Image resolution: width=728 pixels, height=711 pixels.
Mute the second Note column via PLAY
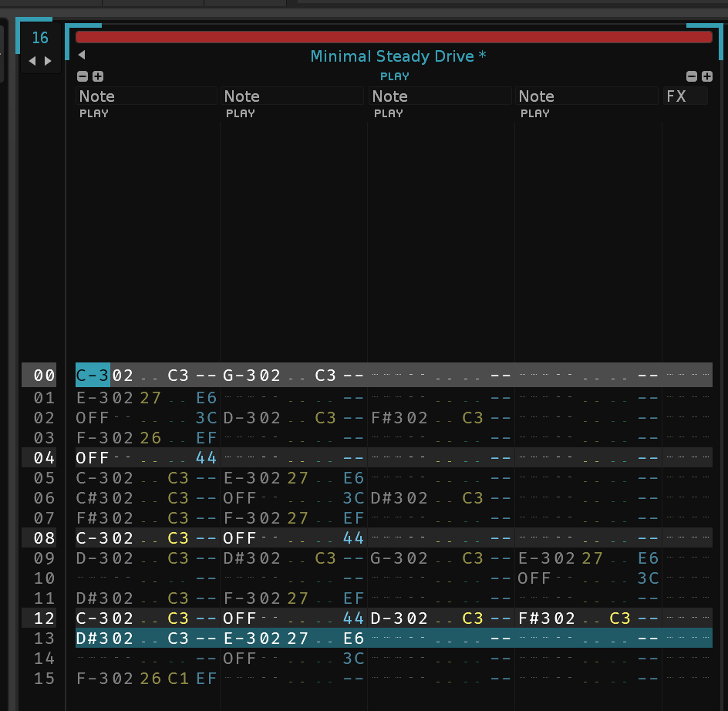pyautogui.click(x=241, y=113)
